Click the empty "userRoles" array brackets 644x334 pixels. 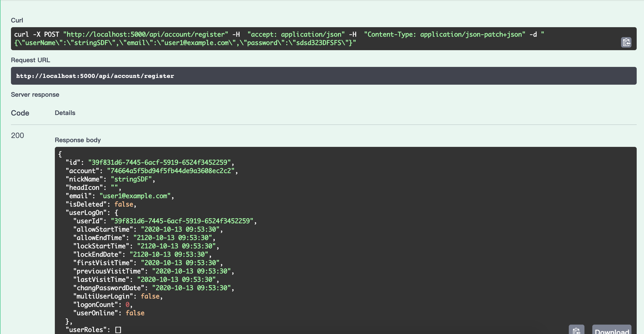(118, 330)
